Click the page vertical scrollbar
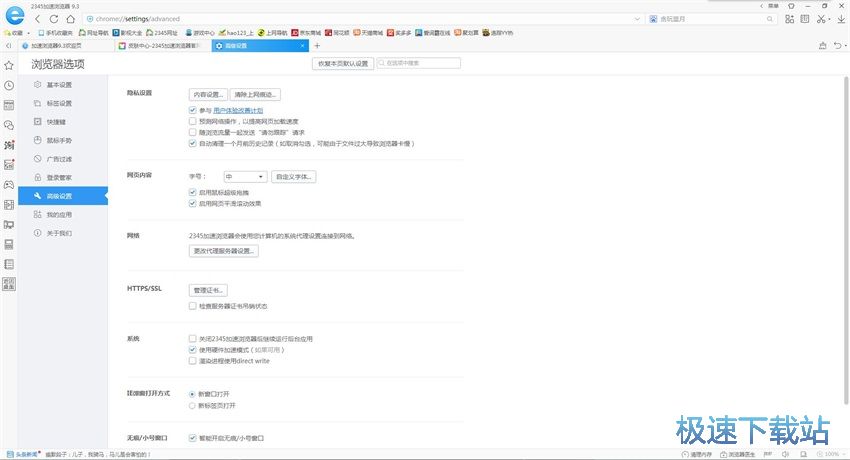 pyautogui.click(x=846, y=241)
